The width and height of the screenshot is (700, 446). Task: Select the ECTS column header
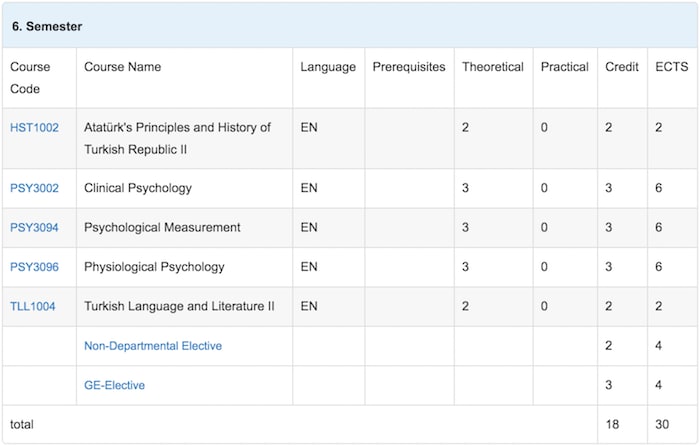[670, 67]
